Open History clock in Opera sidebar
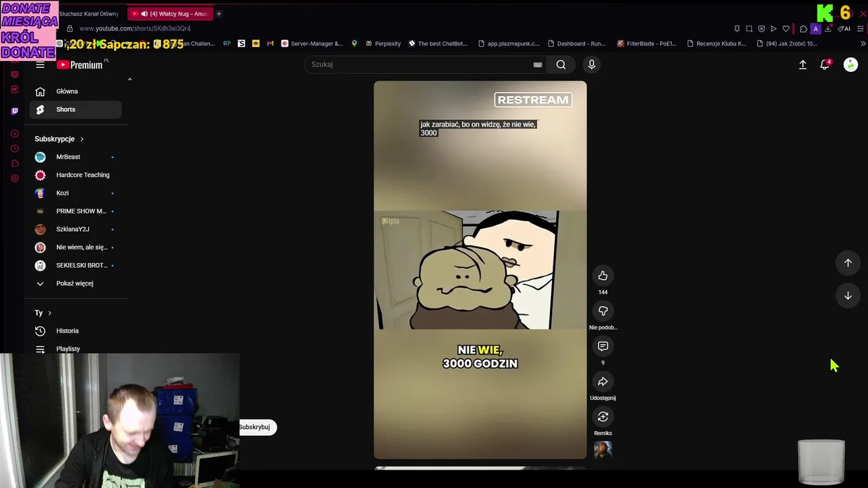 (15, 148)
